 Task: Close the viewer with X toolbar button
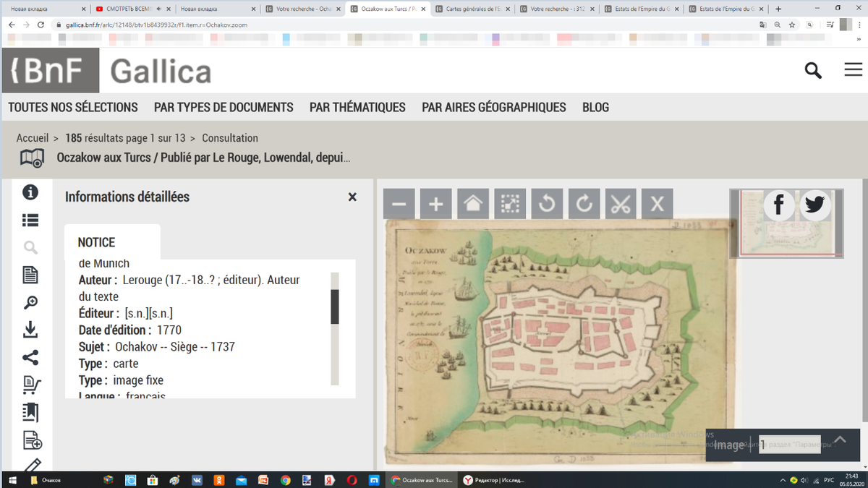coord(657,204)
